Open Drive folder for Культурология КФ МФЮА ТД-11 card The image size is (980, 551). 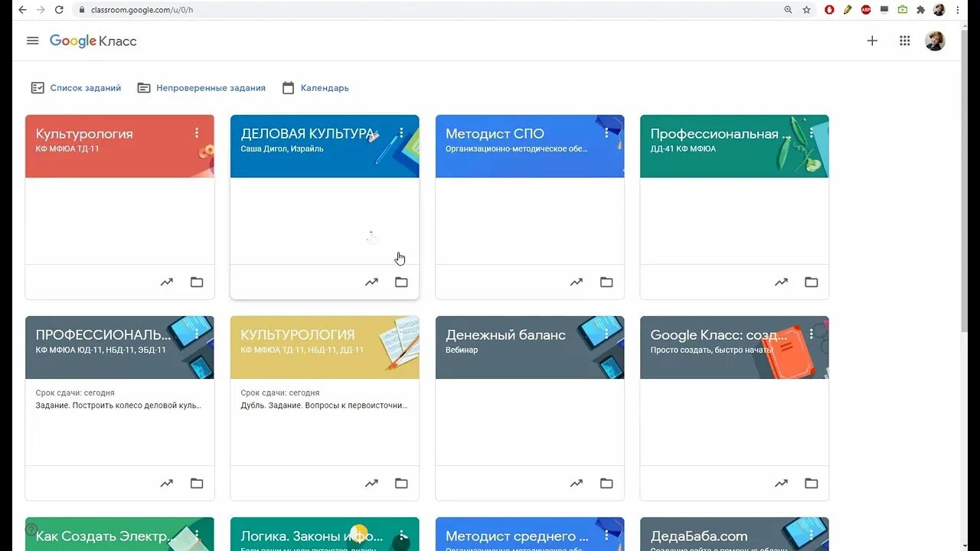197,282
